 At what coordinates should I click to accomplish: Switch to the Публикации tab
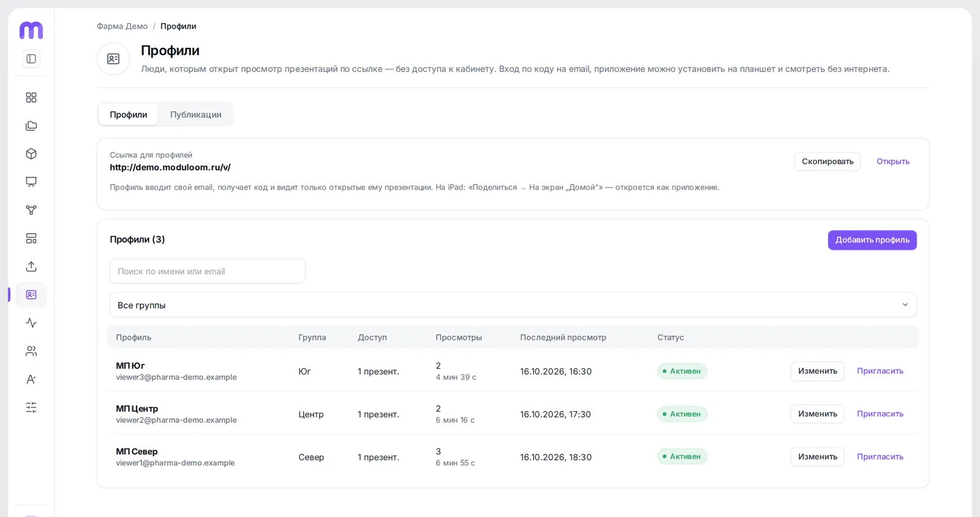196,115
